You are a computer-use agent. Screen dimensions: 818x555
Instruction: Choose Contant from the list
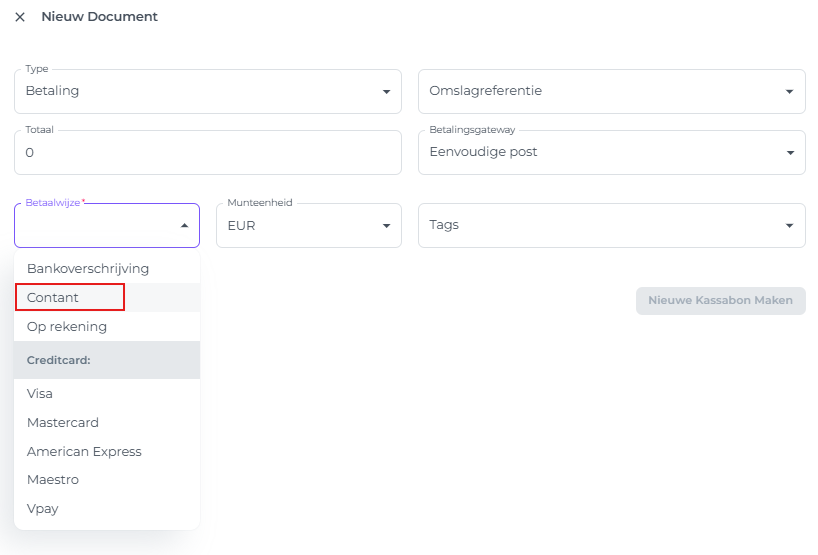pyautogui.click(x=53, y=298)
